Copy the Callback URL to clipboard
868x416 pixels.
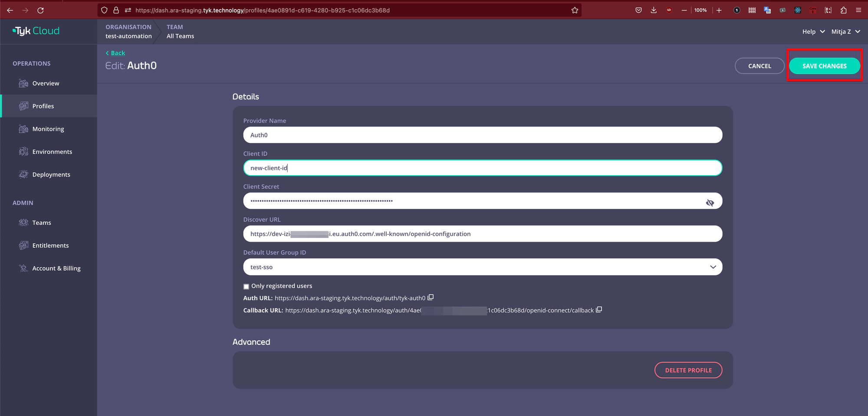click(599, 310)
